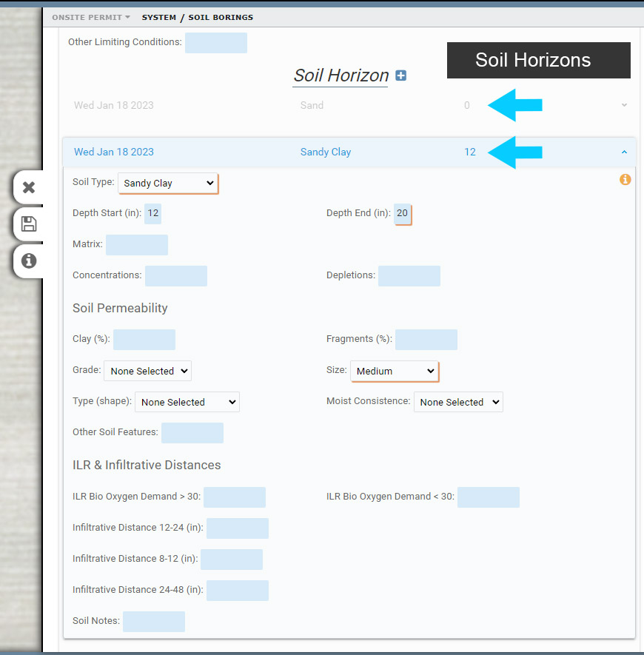This screenshot has height=655, width=644.
Task: Click the save floppy disk icon
Action: 29,224
